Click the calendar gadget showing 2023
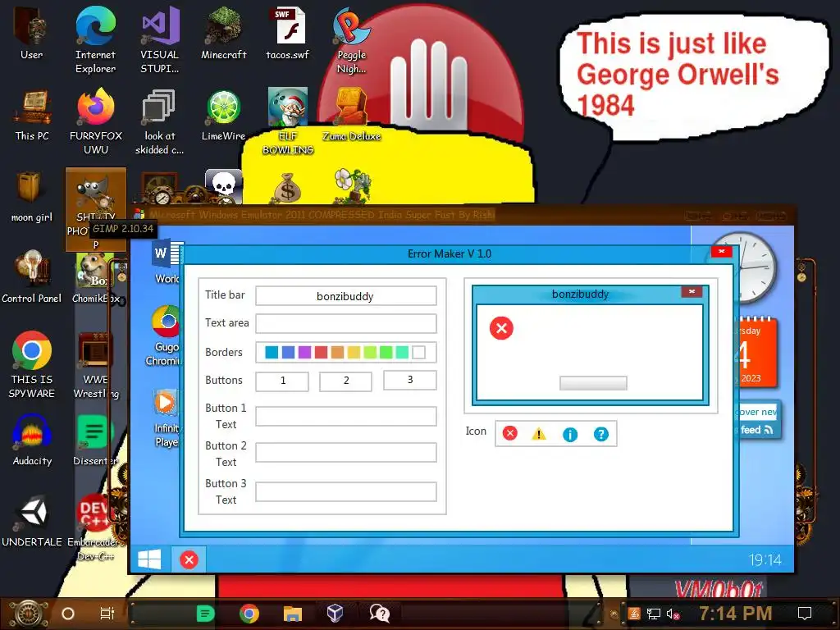The width and height of the screenshot is (840, 630). [x=757, y=353]
